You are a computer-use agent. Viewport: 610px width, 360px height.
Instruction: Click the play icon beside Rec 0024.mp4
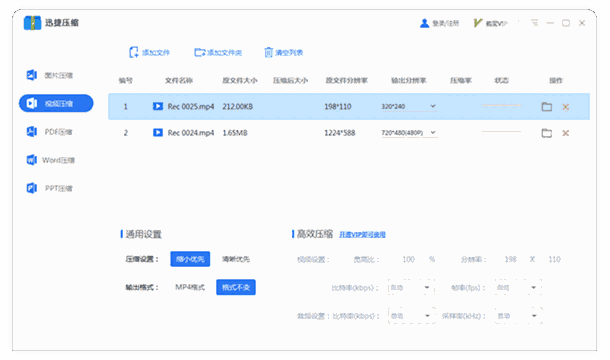pyautogui.click(x=158, y=133)
